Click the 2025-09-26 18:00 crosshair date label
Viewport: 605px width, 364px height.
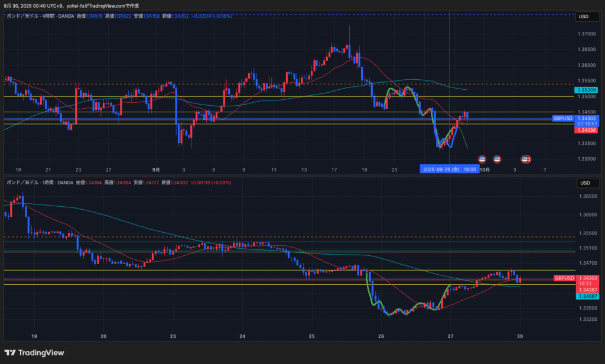(450, 170)
